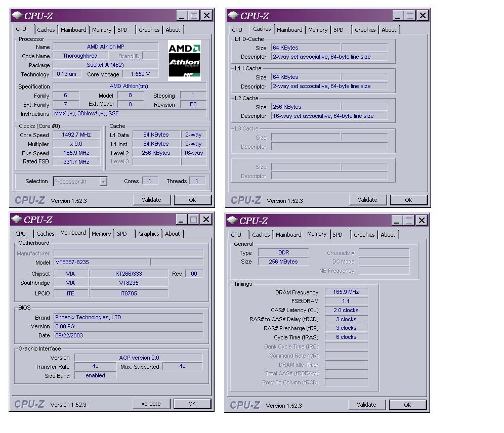Click OK in the Mainboard window
This screenshot has height=433, width=504.
point(192,404)
